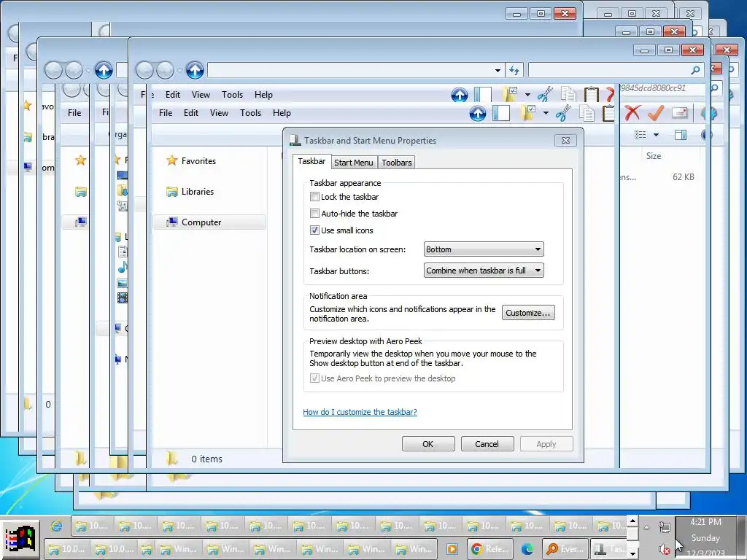Click Back button in front Explorer window
Screen dimensions: 747x560
145,71
